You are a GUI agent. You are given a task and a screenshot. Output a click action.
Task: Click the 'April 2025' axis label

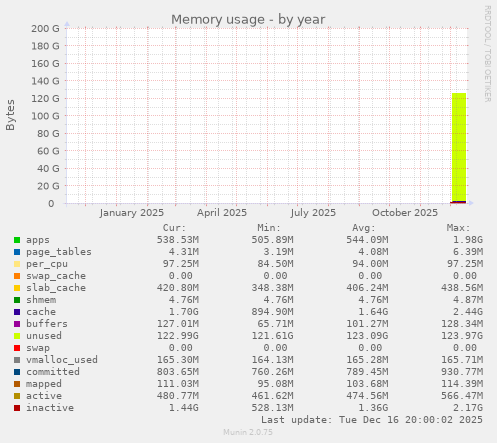[x=222, y=213]
